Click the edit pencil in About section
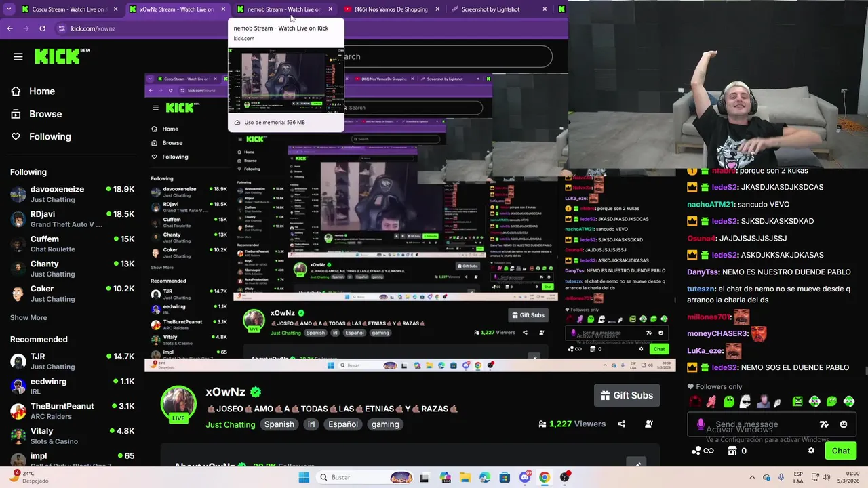Image resolution: width=868 pixels, height=488 pixels. 637,465
